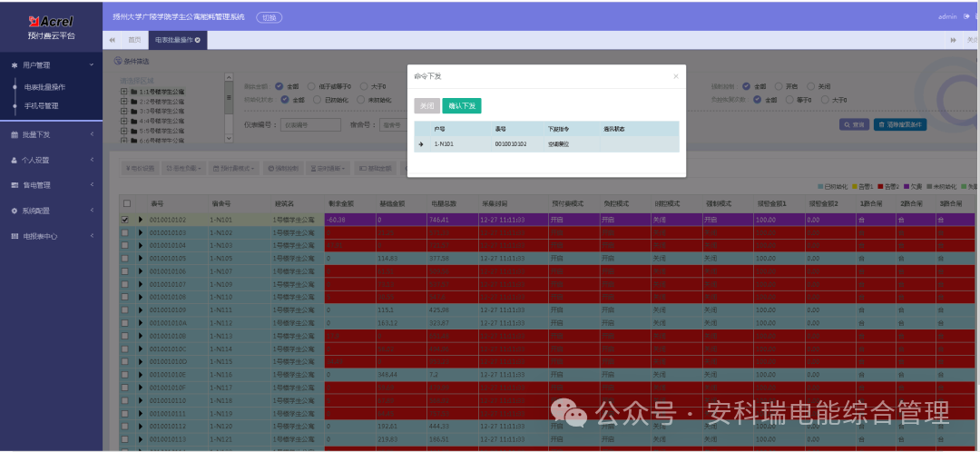Open the 首页 tab

tap(133, 40)
